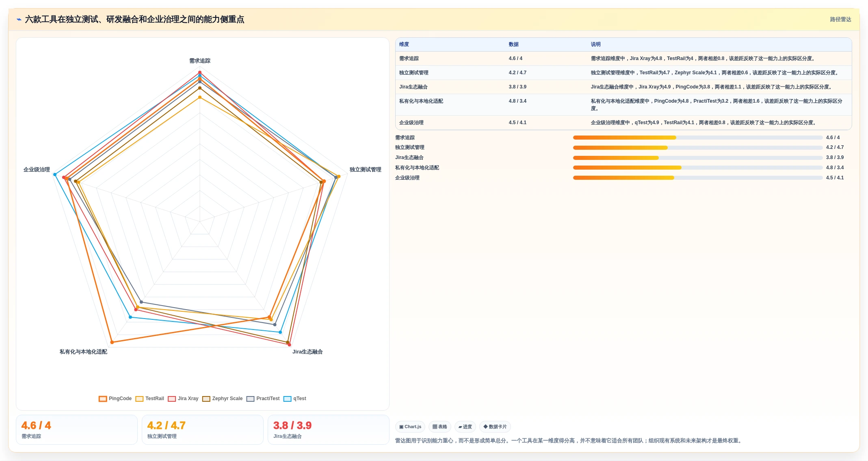Image resolution: width=868 pixels, height=461 pixels.
Task: Toggle the Jira Xray legend series
Action: [x=183, y=399]
